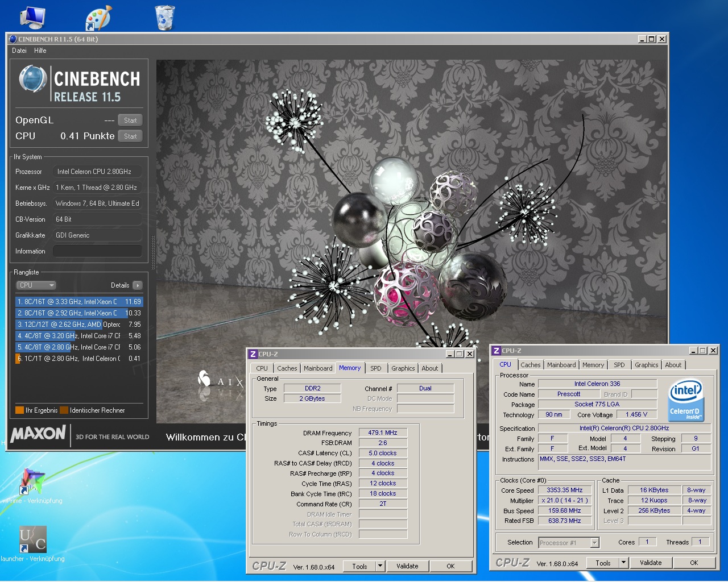The image size is (728, 582).
Task: Open About tab in CPU window
Action: pyautogui.click(x=673, y=365)
